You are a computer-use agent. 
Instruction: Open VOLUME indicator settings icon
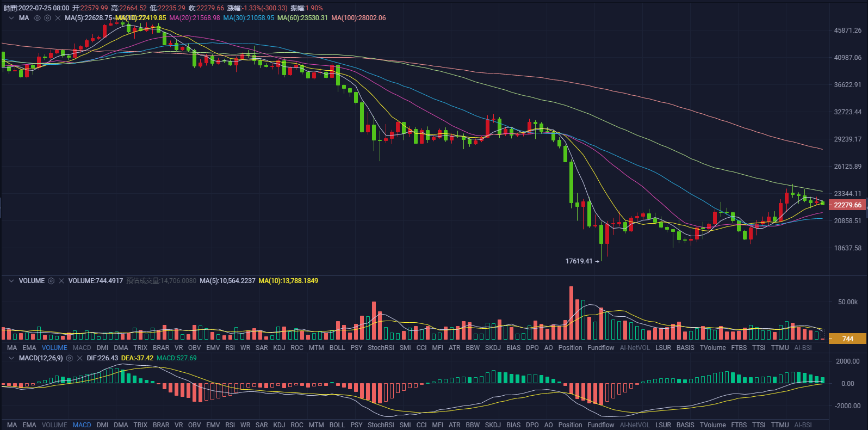click(x=51, y=281)
